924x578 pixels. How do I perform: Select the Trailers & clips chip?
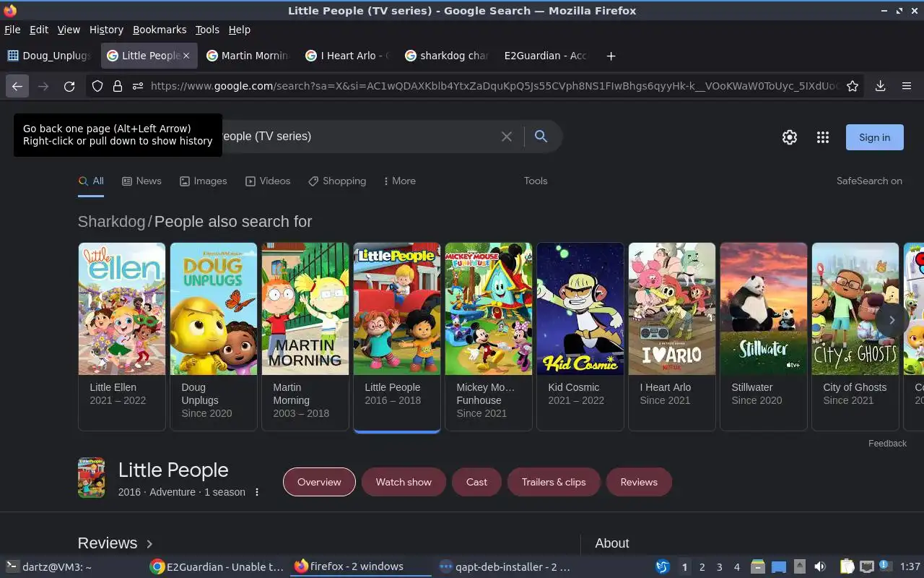[x=554, y=482]
